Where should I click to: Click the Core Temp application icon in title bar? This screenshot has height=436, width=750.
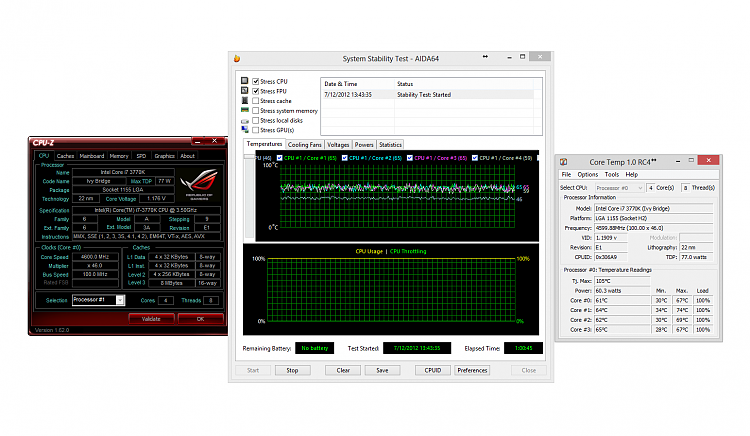click(563, 162)
